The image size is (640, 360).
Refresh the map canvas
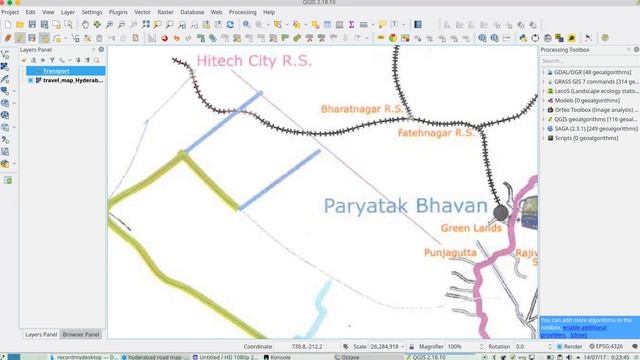point(230,25)
